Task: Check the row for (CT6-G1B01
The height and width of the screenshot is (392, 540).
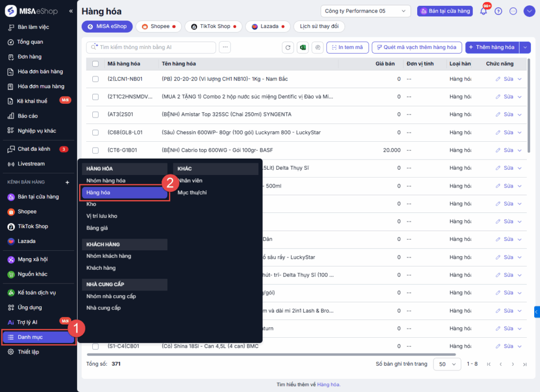Action: click(x=95, y=150)
